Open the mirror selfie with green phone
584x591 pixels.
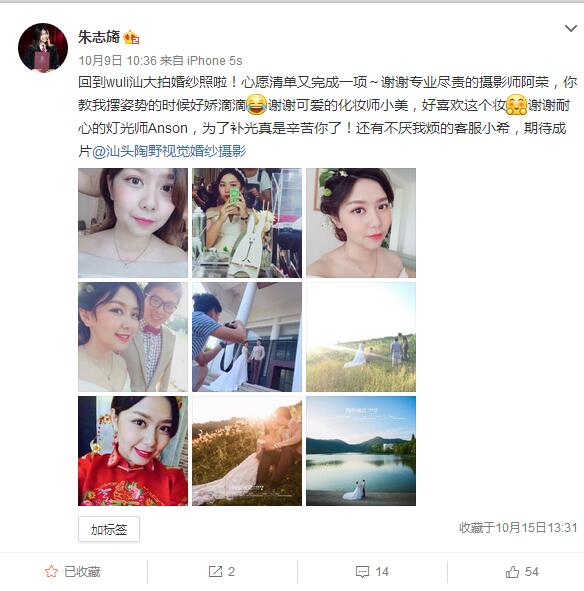[247, 223]
